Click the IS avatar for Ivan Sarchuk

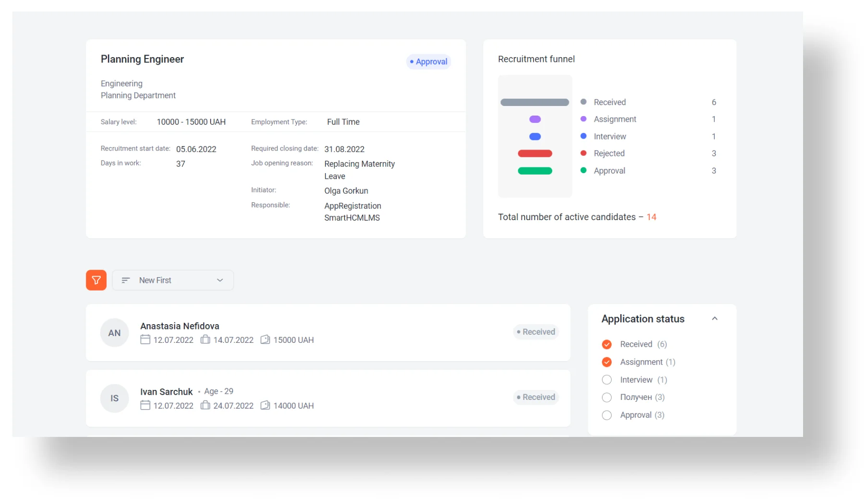[114, 398]
